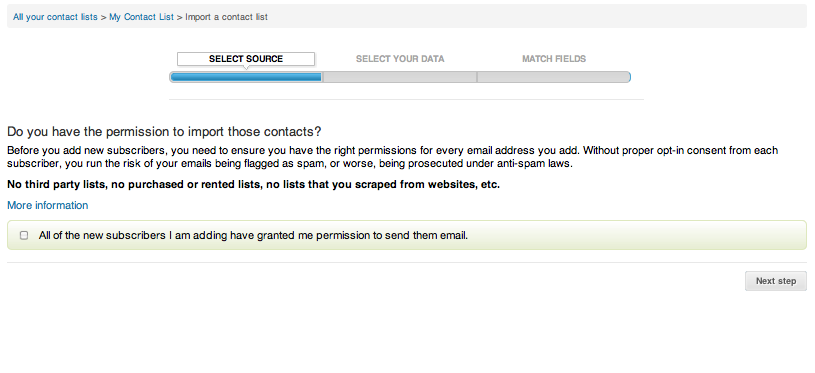The height and width of the screenshot is (373, 815).
Task: Tick the subscriber permission checkbox
Action: coord(24,235)
